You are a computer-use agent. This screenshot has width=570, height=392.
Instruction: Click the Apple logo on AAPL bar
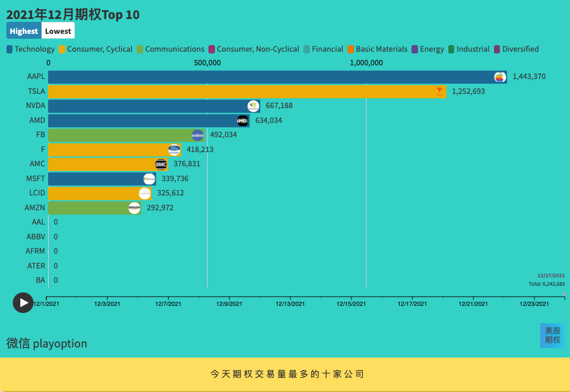[500, 77]
